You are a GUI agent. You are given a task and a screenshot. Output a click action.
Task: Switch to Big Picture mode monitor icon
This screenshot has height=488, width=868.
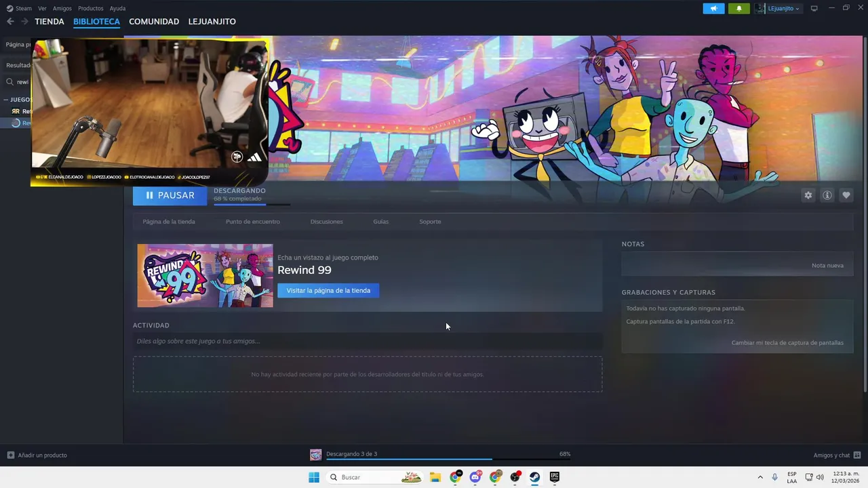pyautogui.click(x=814, y=8)
